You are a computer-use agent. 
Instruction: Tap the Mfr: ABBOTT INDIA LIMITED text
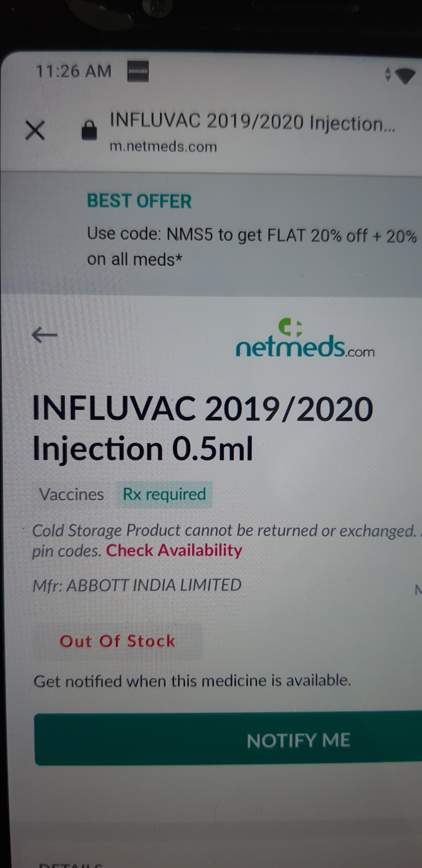click(x=137, y=585)
